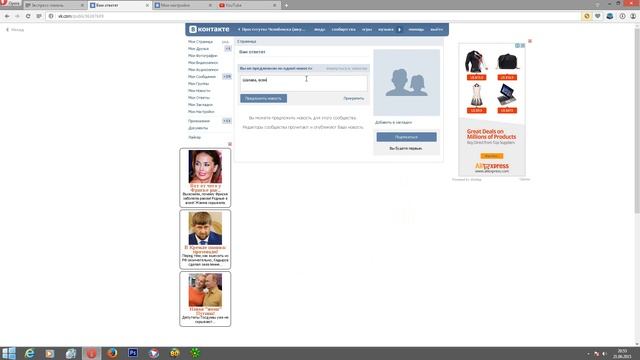Open the Opera menu button
Viewport: 640px width, 360px height.
pos(11,4)
